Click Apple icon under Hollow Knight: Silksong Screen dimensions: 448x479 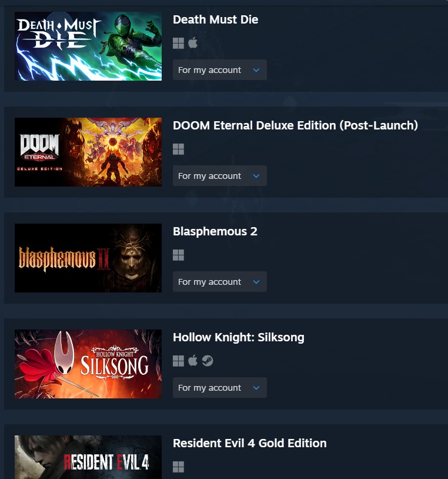[x=193, y=361]
